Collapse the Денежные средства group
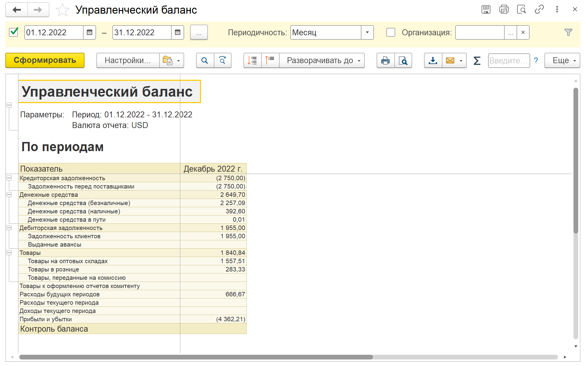This screenshot has width=588, height=366. pos(9,195)
